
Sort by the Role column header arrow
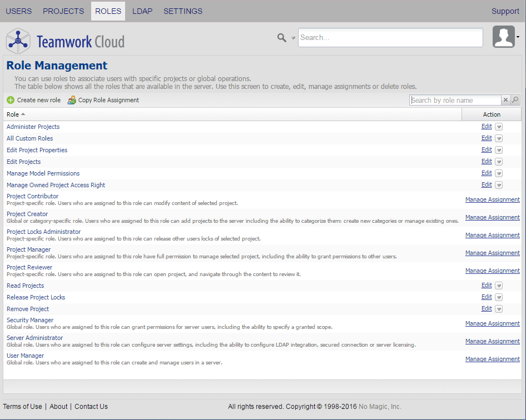23,114
